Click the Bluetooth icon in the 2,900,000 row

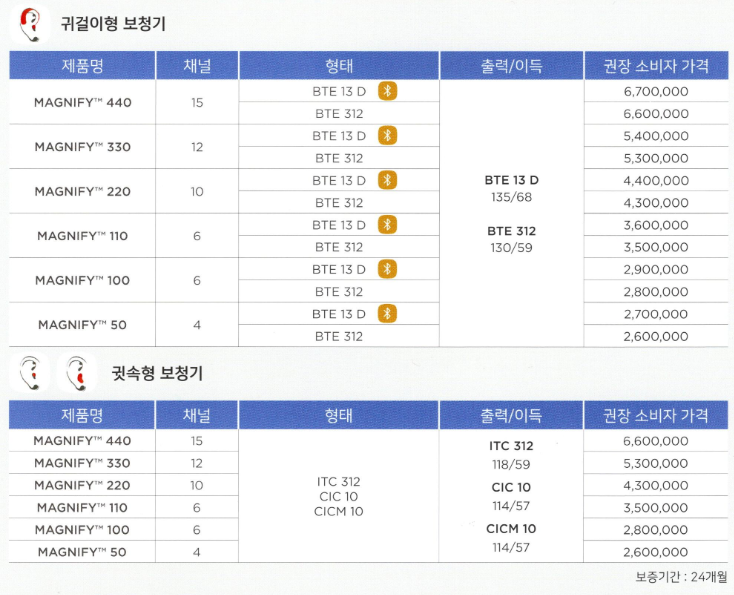point(388,269)
